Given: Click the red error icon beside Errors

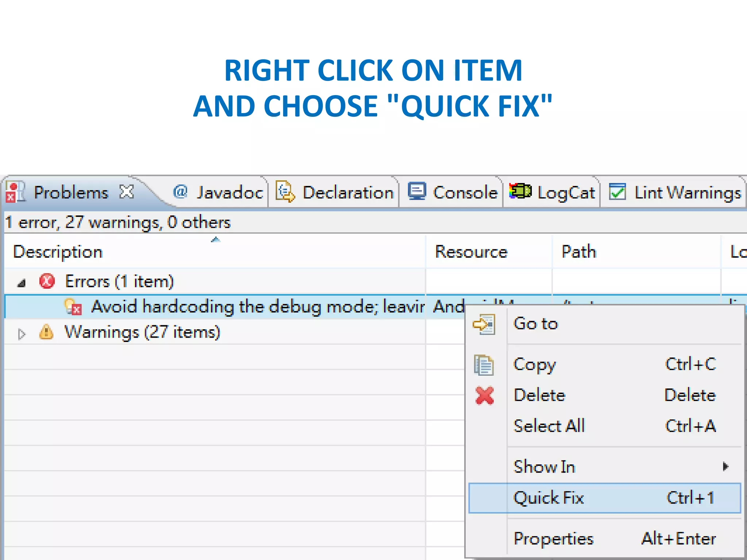Looking at the screenshot, I should pos(47,281).
